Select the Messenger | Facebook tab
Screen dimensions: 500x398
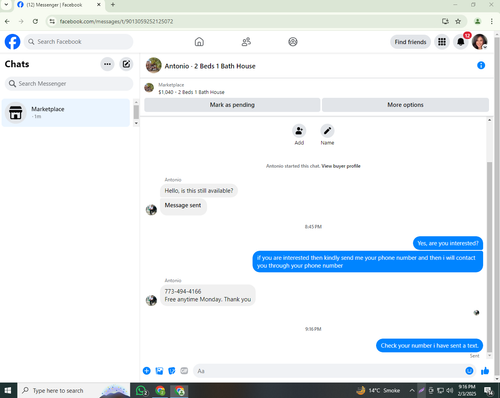pos(59,5)
